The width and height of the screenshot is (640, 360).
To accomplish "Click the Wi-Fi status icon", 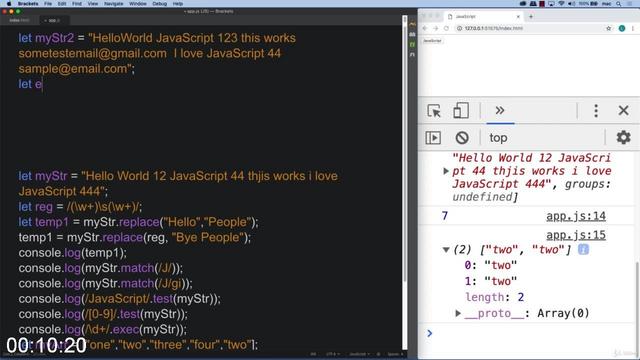I will pos(561,4).
